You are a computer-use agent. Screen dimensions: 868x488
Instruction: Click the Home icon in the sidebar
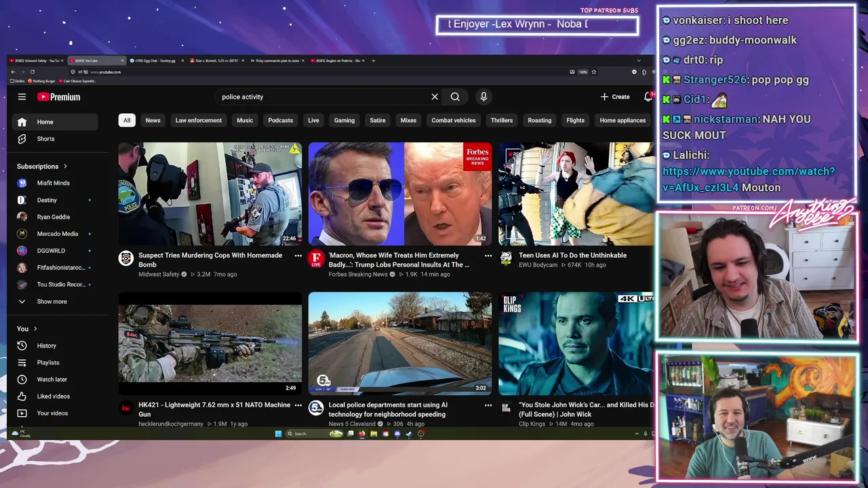point(22,122)
